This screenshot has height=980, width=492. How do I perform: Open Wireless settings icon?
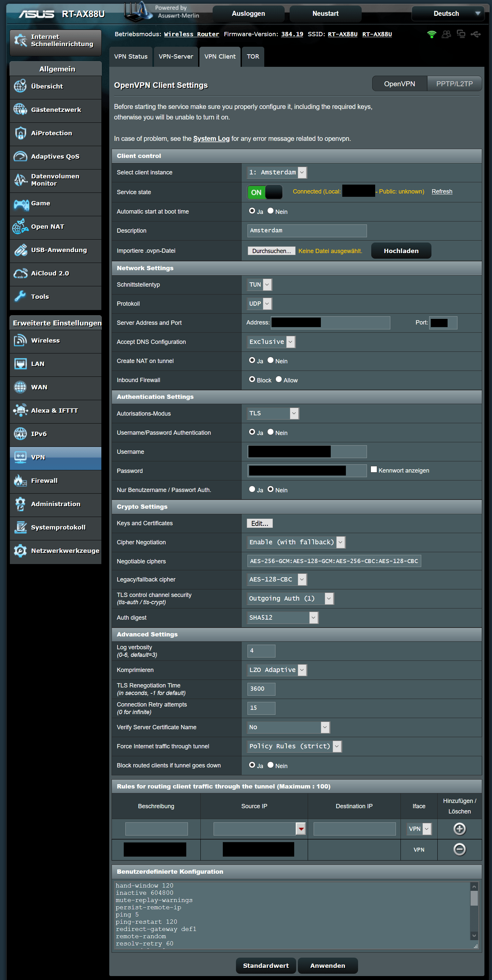click(20, 341)
